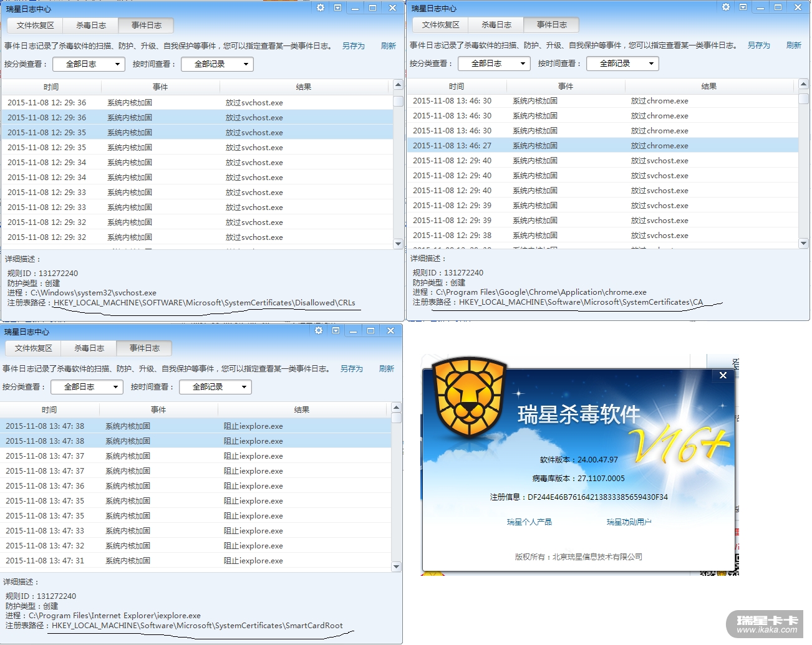
Task: Click 刷新 link in svchost.exe log window
Action: pos(389,46)
